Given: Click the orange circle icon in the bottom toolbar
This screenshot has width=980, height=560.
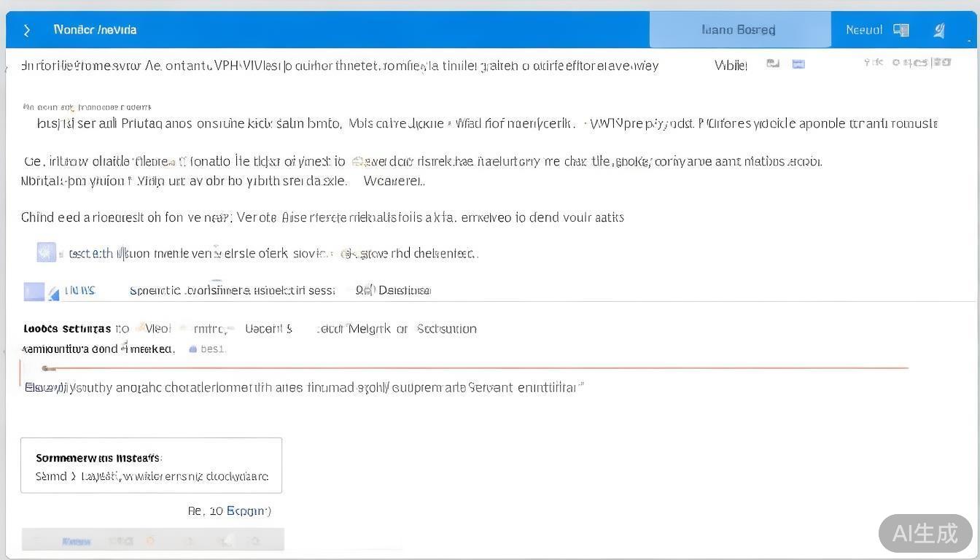Looking at the screenshot, I should point(150,541).
